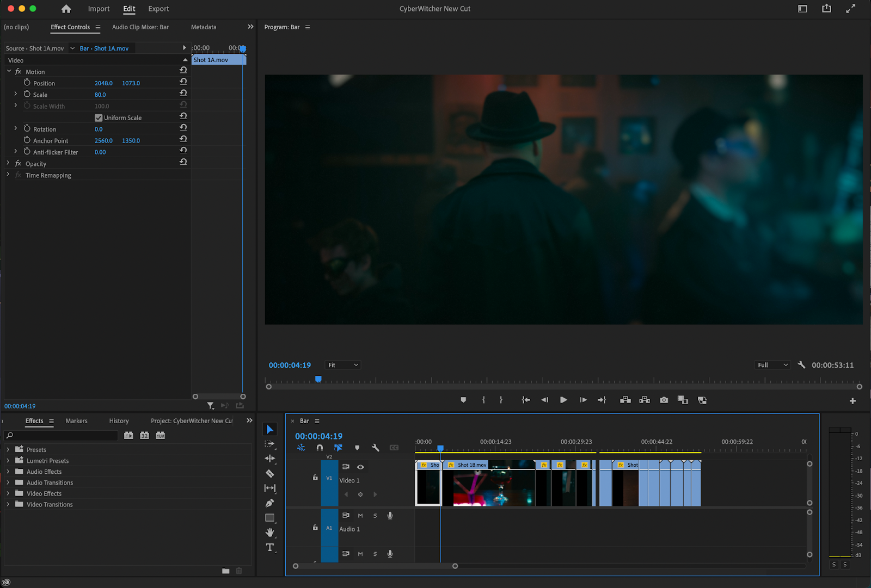Open the Export menu
This screenshot has height=588, width=871.
tap(158, 9)
